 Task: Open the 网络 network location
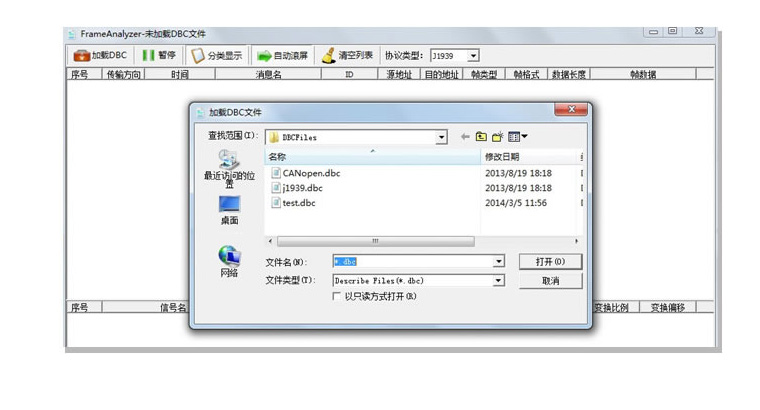point(229,260)
